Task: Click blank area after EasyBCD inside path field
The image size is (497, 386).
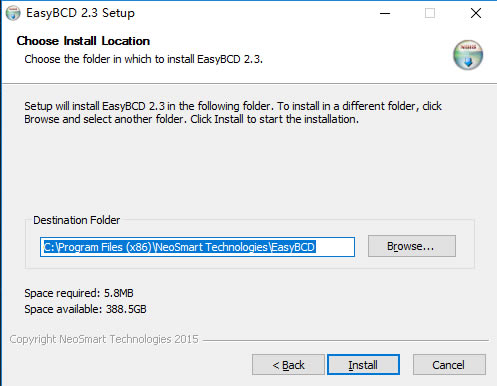Action: tap(335, 247)
